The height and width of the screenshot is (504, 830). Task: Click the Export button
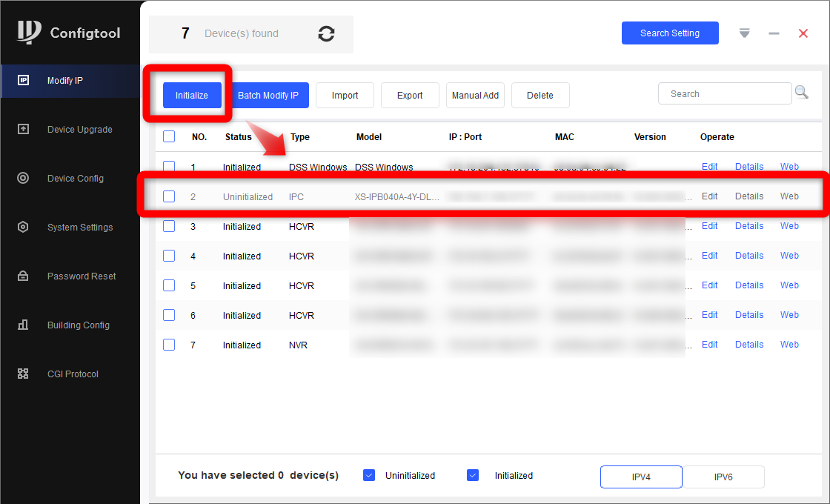pyautogui.click(x=410, y=96)
